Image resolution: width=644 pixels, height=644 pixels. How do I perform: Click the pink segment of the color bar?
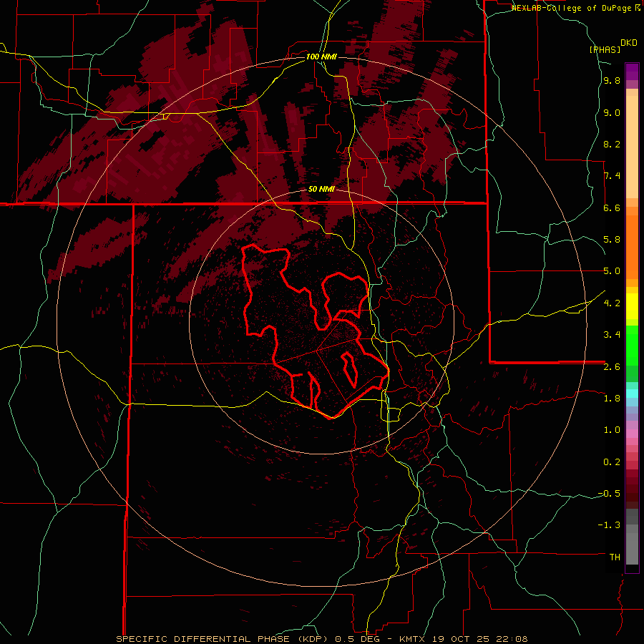pyautogui.click(x=632, y=434)
